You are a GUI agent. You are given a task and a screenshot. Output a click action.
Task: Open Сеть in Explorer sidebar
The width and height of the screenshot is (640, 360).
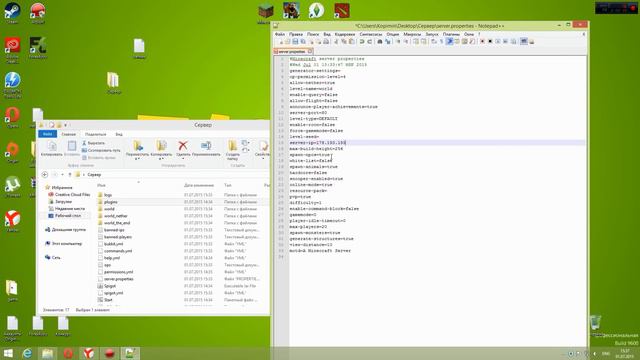coord(56,258)
